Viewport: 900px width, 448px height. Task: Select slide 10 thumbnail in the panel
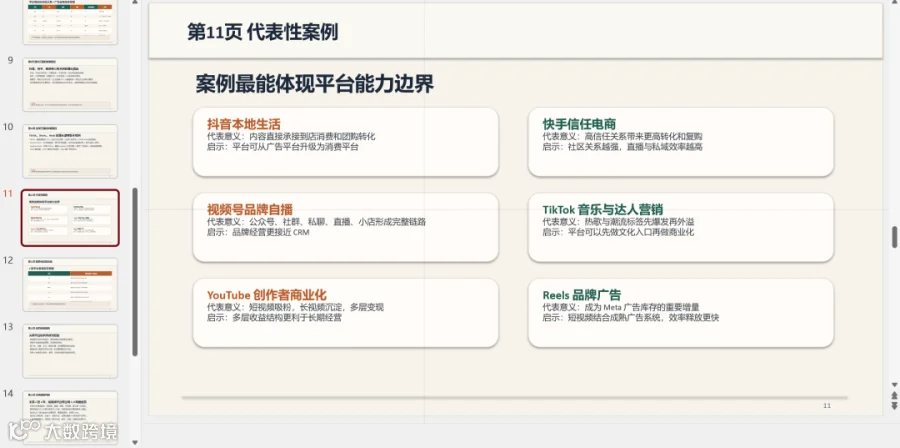pos(70,151)
